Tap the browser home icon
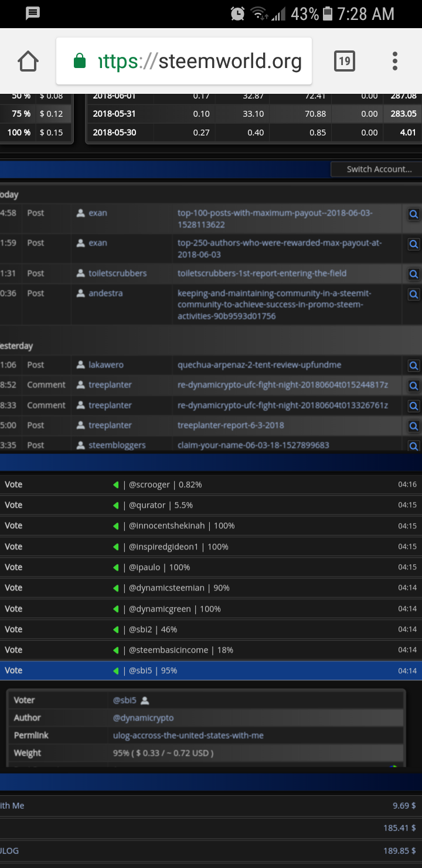 (28, 61)
